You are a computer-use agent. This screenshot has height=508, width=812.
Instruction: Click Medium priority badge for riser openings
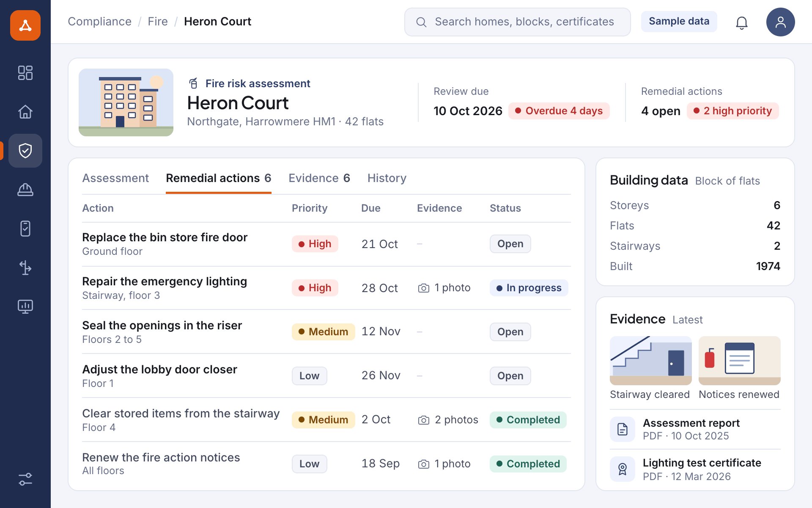point(324,332)
